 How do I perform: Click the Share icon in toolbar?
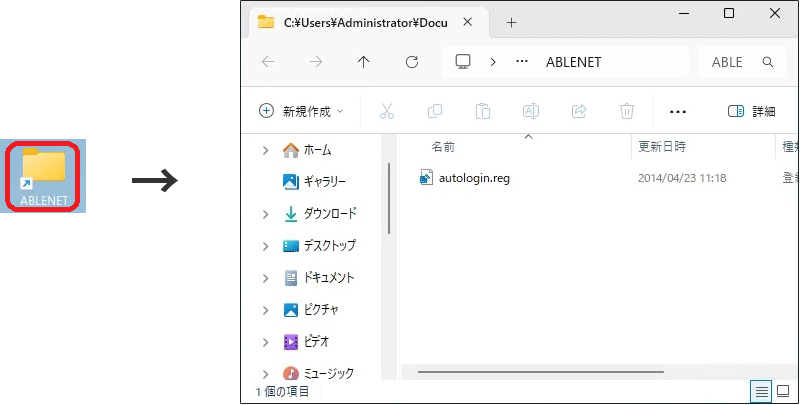578,111
